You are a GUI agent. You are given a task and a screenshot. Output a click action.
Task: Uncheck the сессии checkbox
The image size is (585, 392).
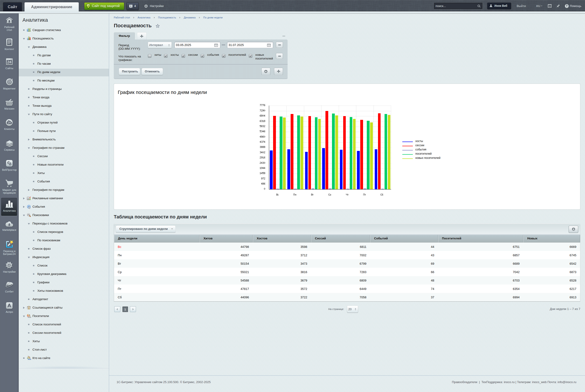[x=183, y=56]
